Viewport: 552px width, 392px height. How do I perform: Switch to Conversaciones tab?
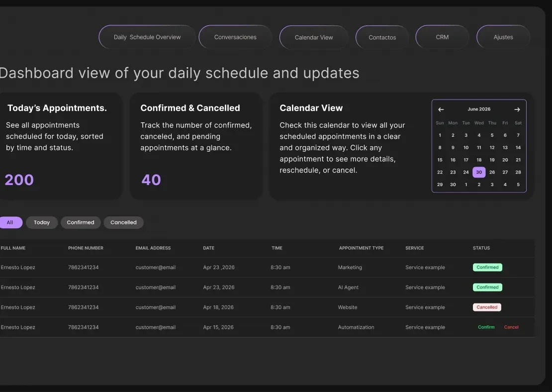[235, 37]
